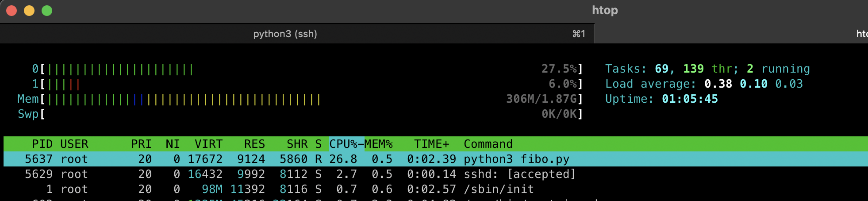The width and height of the screenshot is (868, 201).
Task: Click the Uptime 01:05:45 value
Action: (x=690, y=99)
